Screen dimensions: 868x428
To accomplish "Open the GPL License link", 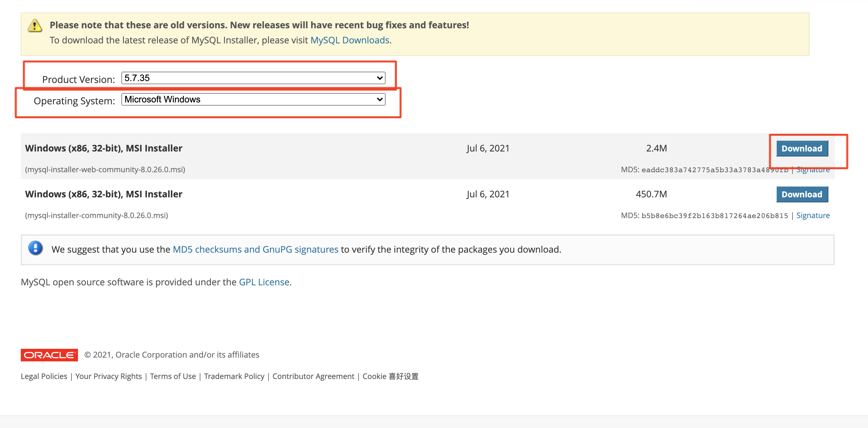I will (x=264, y=282).
